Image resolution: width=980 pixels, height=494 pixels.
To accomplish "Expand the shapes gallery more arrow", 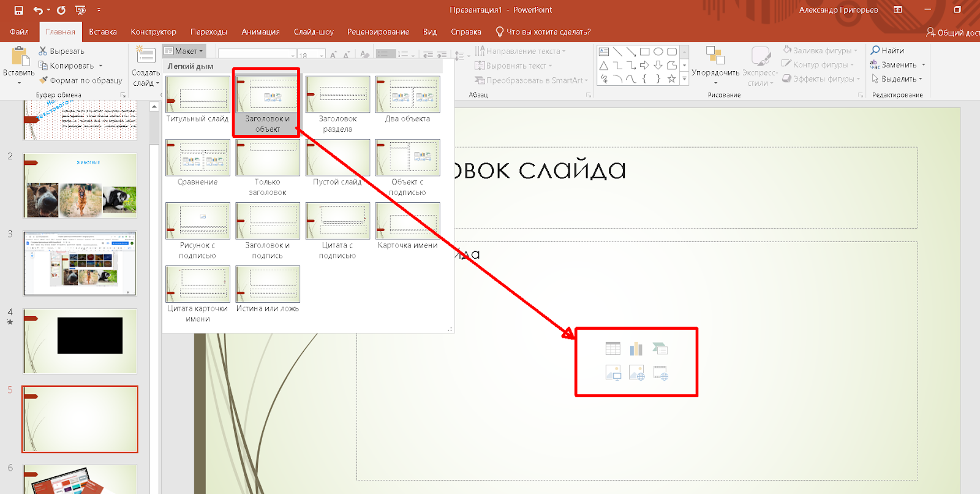I will coord(685,79).
